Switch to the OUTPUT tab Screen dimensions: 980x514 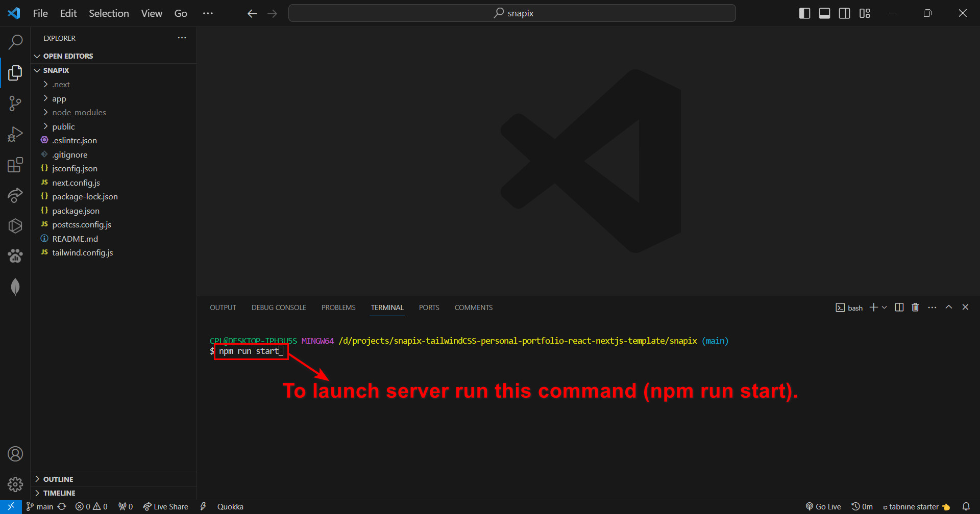point(223,307)
